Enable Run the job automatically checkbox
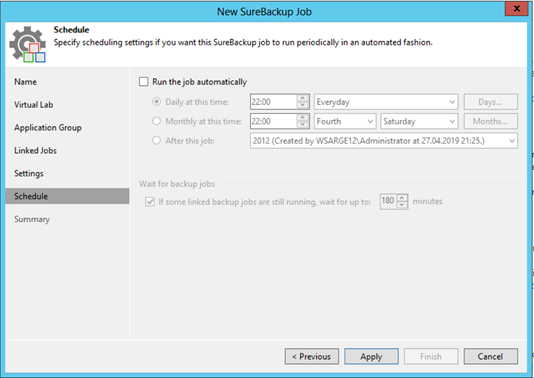The image size is (534, 378). click(143, 82)
